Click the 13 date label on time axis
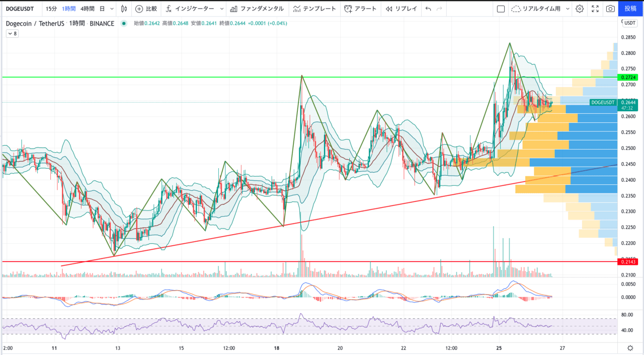 pyautogui.click(x=117, y=348)
